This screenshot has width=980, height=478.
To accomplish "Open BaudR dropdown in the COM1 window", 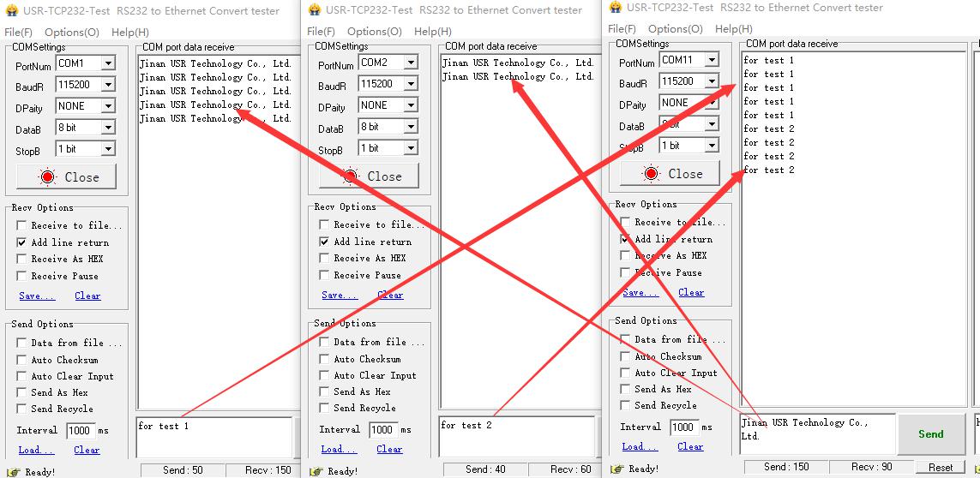I will [109, 84].
